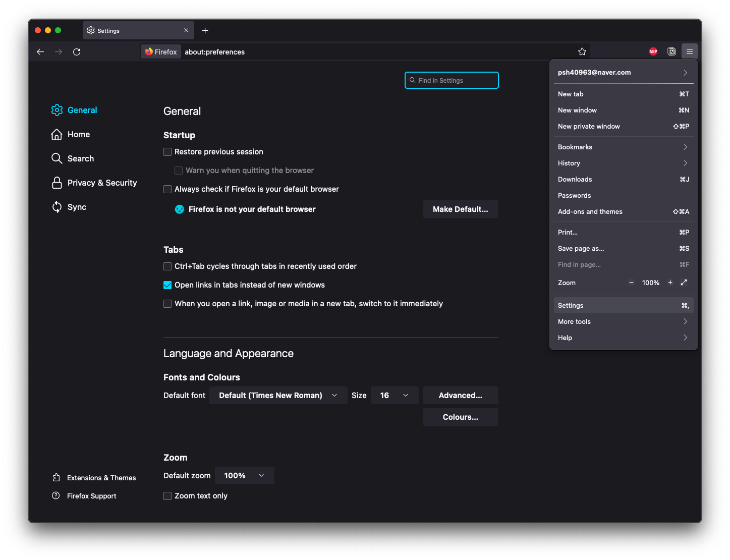Close the Settings tab

[186, 31]
